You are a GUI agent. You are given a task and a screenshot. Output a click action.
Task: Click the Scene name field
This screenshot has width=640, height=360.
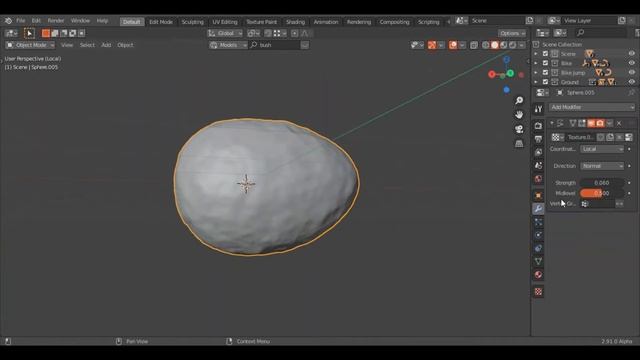pyautogui.click(x=496, y=20)
